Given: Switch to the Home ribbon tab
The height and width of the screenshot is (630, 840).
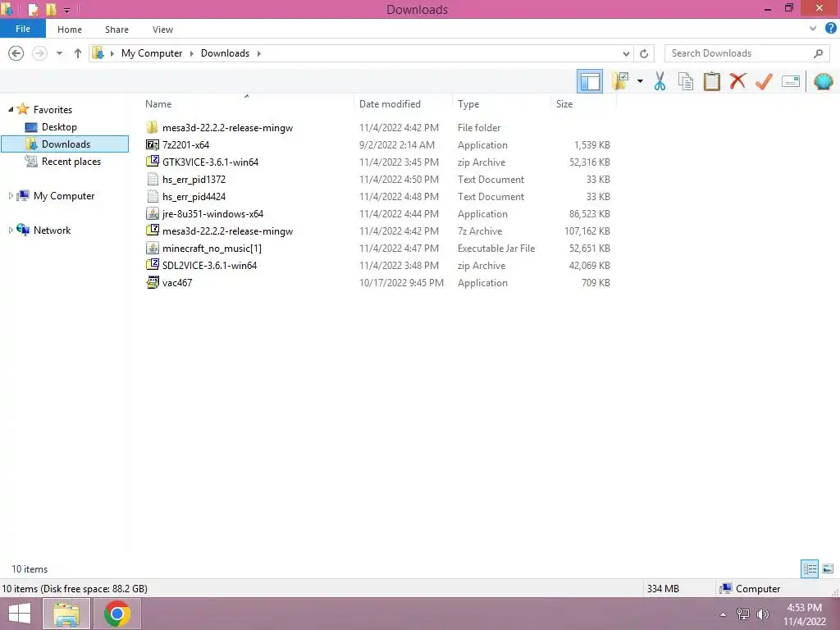Looking at the screenshot, I should pyautogui.click(x=70, y=30).
